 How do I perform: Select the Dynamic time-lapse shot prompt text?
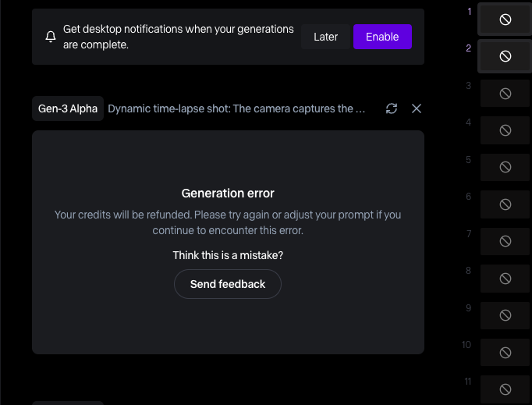(236, 108)
